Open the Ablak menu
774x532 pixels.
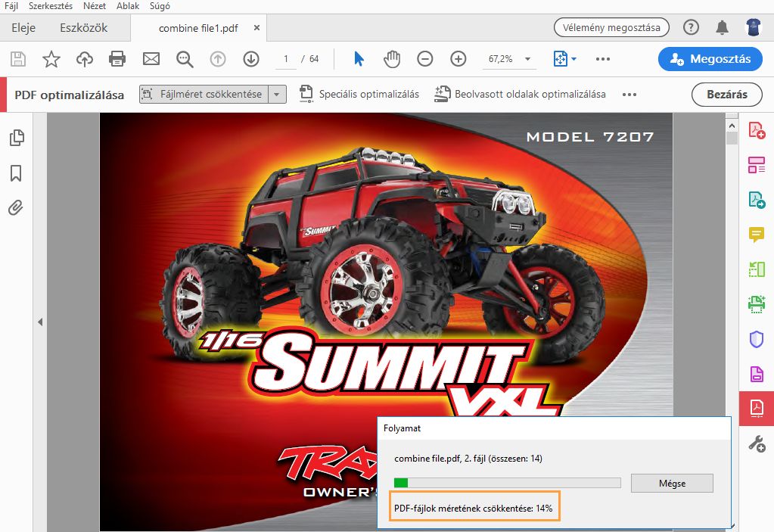(128, 6)
